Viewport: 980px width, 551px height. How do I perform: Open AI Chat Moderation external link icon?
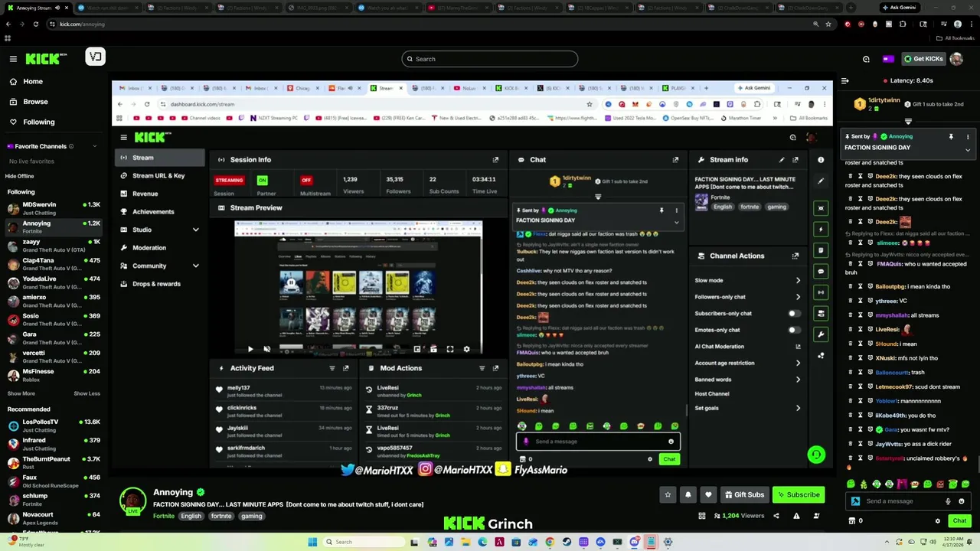coord(798,347)
